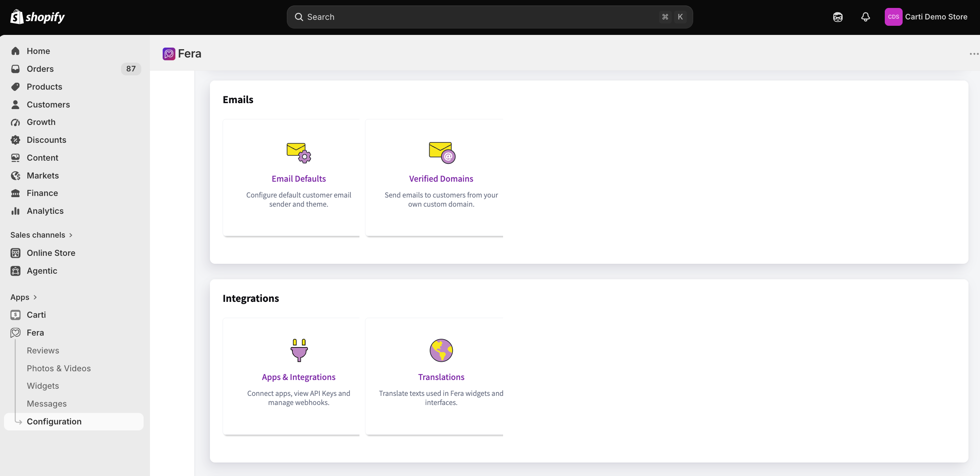Click the Shopify logo
This screenshot has height=476, width=980.
coord(37,17)
